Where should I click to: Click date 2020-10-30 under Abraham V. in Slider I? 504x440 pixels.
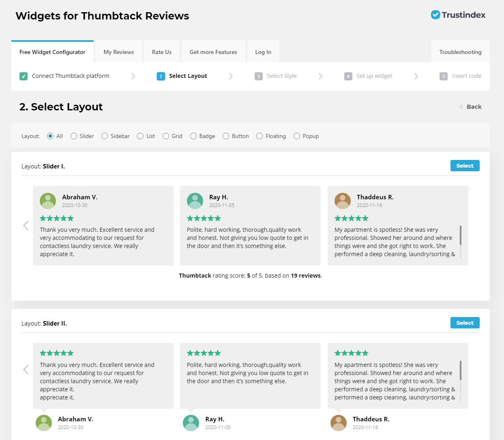point(75,205)
